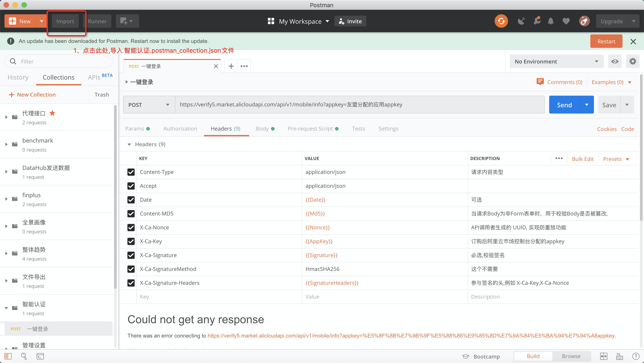Open the No Environment selector
Image resolution: width=644 pixels, height=363 pixels.
click(557, 61)
